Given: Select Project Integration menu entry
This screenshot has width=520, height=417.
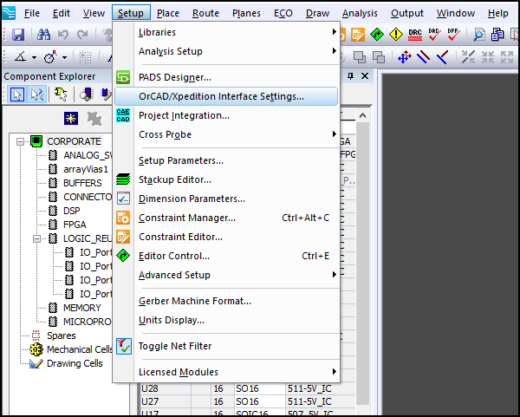Looking at the screenshot, I should pyautogui.click(x=226, y=115).
